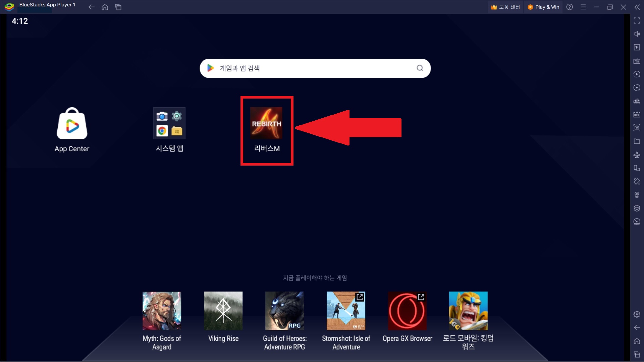Click the magnifier search icon
This screenshot has height=362, width=644.
click(x=420, y=68)
